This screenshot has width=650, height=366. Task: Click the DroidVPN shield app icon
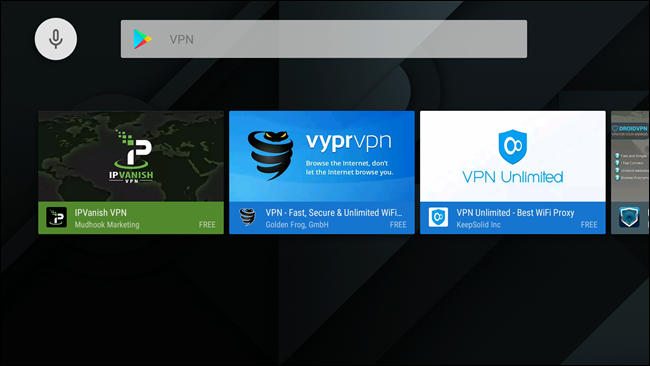[629, 218]
